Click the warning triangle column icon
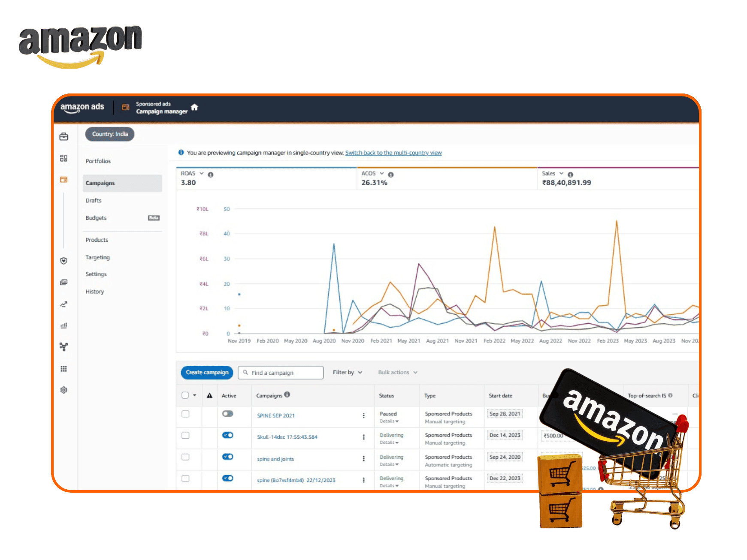Viewport: 747px width, 560px height. coord(209,395)
